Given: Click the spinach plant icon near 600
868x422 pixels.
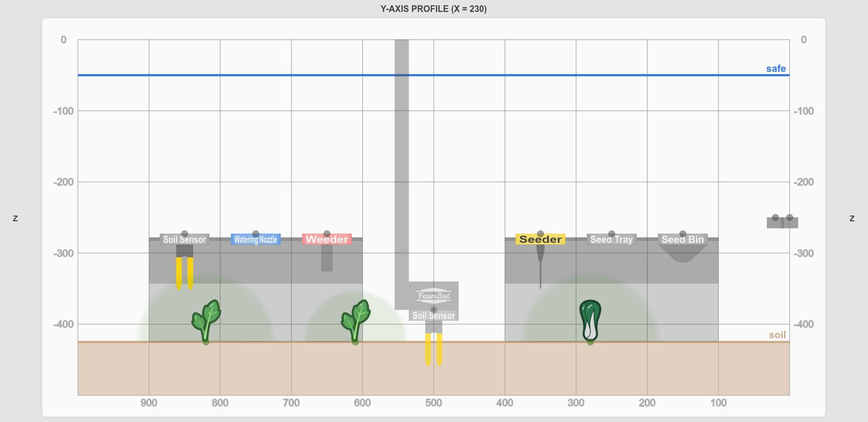Looking at the screenshot, I should (x=356, y=320).
